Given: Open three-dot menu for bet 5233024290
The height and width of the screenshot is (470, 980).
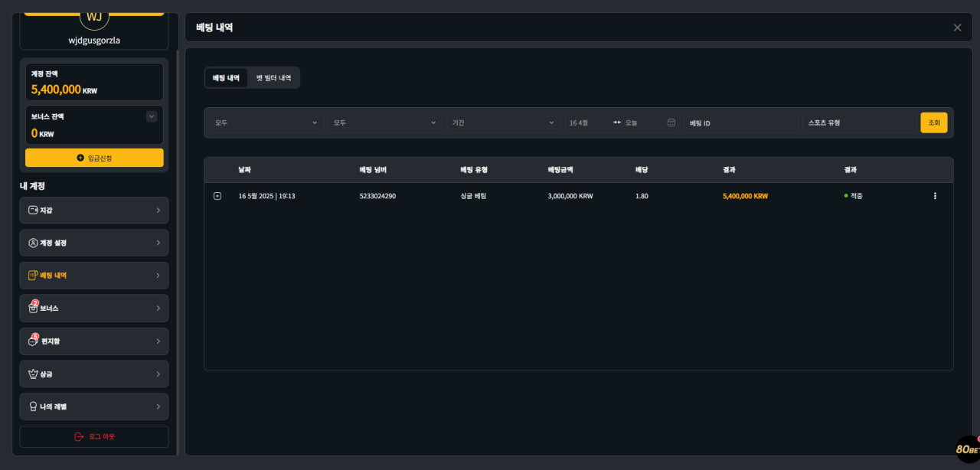Looking at the screenshot, I should tap(934, 196).
